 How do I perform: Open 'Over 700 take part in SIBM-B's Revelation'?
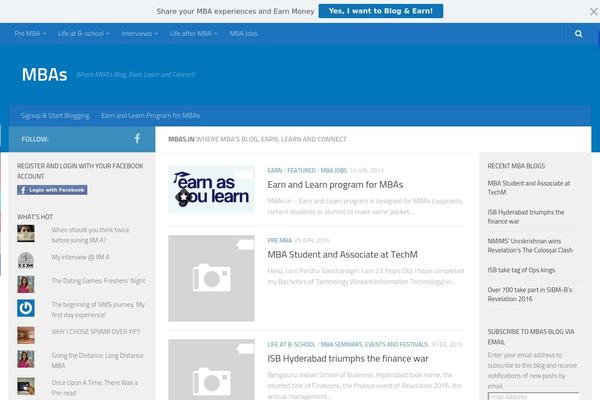(x=530, y=294)
